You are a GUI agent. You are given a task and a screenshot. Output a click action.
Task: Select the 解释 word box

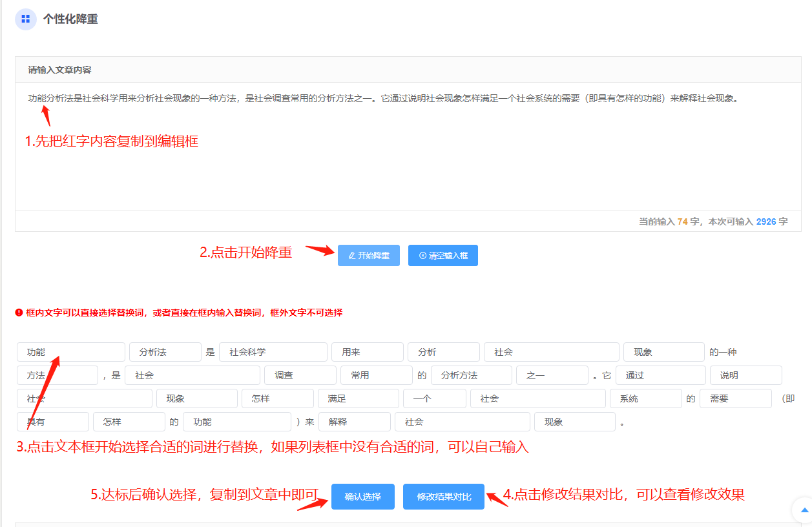pyautogui.click(x=354, y=422)
